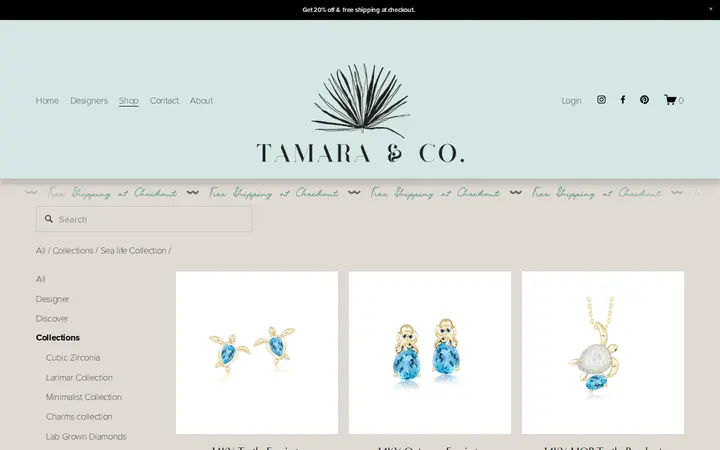Image resolution: width=720 pixels, height=450 pixels.
Task: Select the Sea life Collection breadcrumb
Action: click(x=133, y=251)
